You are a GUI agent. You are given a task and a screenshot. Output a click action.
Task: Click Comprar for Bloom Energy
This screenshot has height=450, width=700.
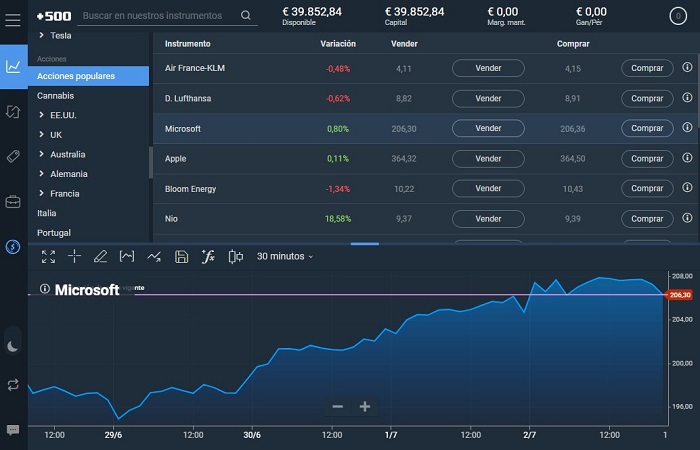click(647, 189)
